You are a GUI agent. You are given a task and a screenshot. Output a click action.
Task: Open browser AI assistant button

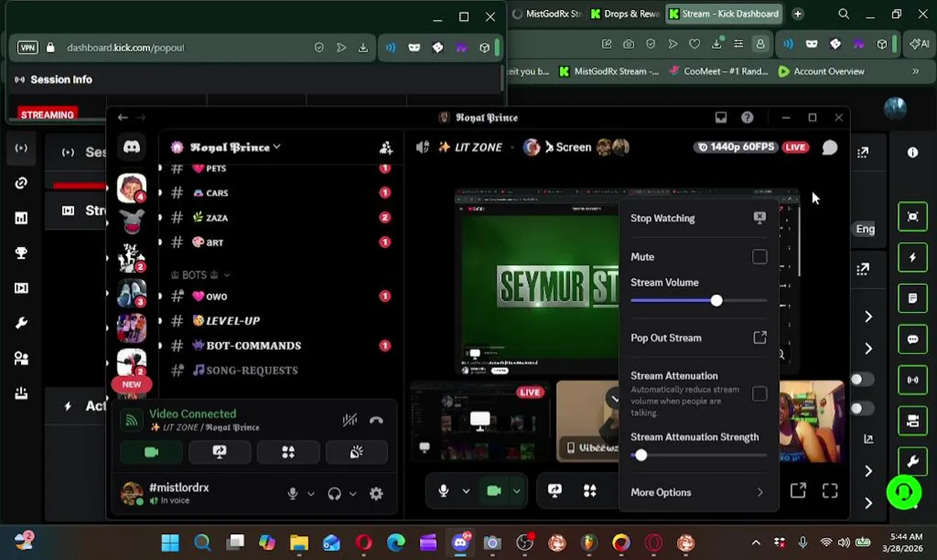click(921, 44)
